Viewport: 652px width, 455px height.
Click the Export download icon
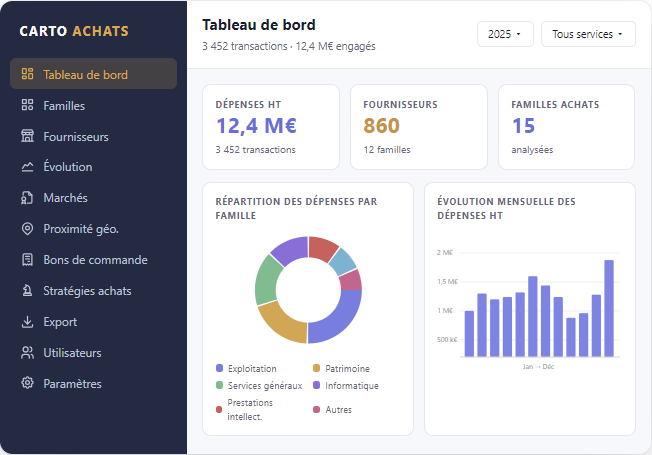click(27, 321)
